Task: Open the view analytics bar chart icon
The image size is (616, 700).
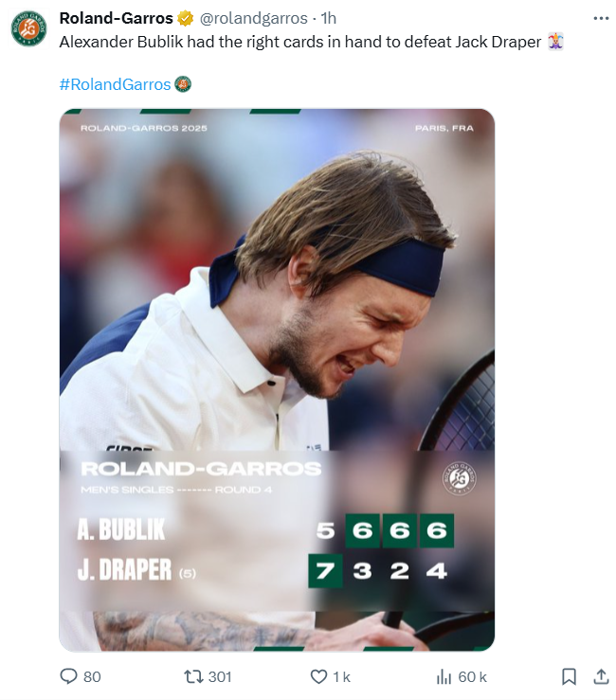Action: [x=444, y=676]
